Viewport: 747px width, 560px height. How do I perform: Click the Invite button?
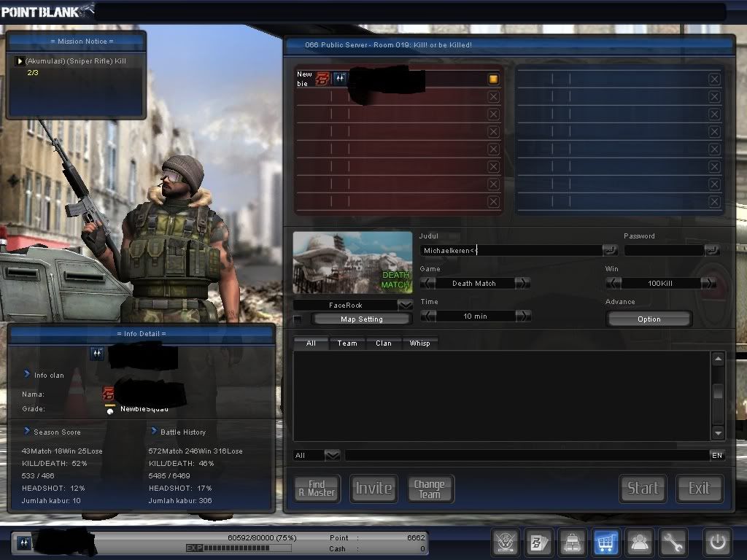[373, 489]
